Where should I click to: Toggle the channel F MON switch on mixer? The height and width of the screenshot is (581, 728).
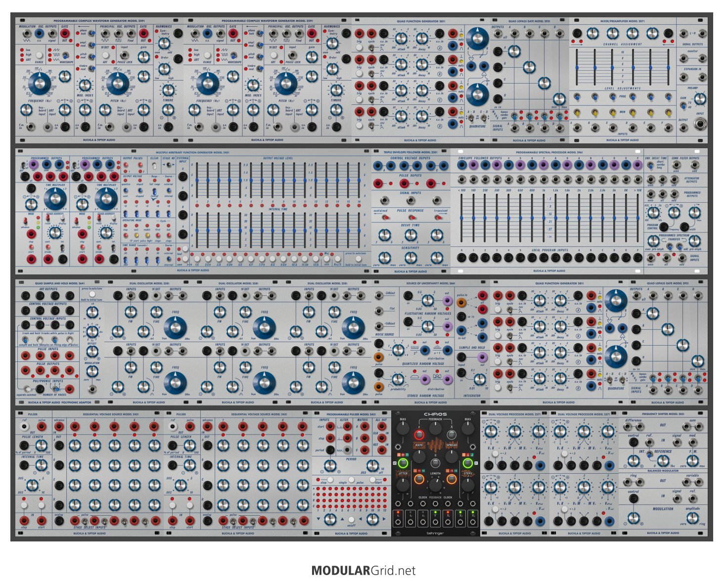[668, 113]
